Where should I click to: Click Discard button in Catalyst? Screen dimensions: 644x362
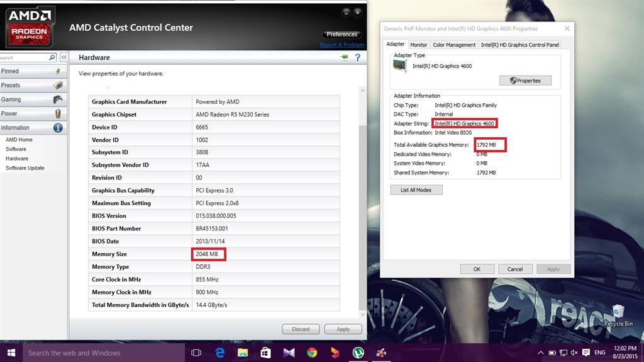pos(301,329)
